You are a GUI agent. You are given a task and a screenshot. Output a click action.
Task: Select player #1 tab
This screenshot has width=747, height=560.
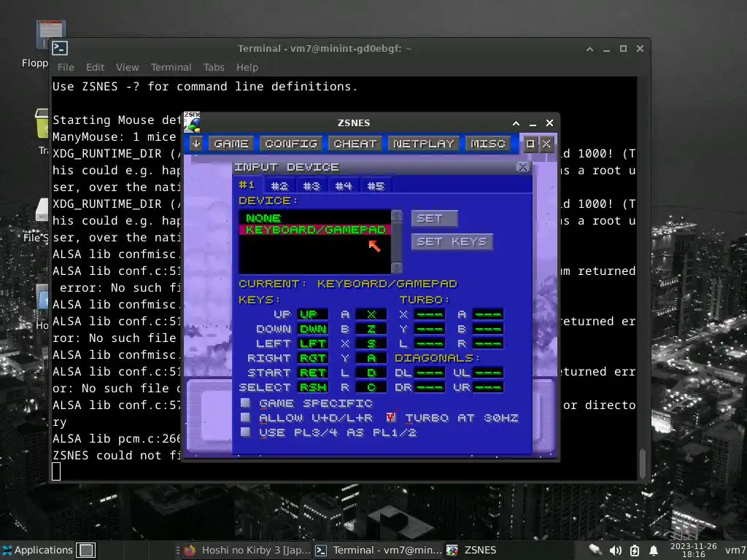point(247,185)
